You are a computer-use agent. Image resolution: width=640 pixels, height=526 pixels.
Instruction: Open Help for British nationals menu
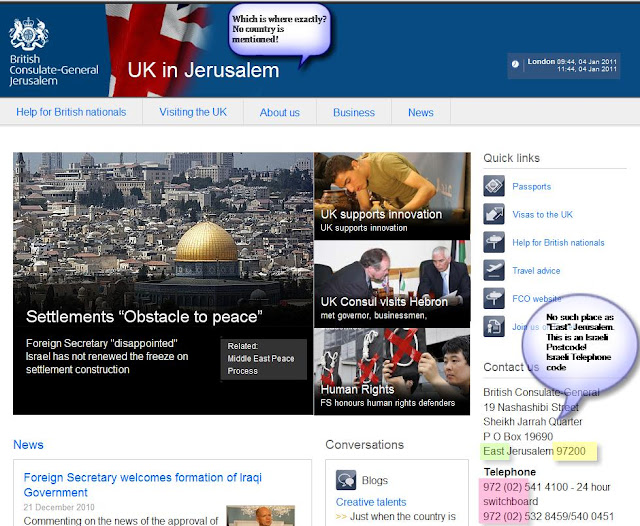[x=71, y=112]
